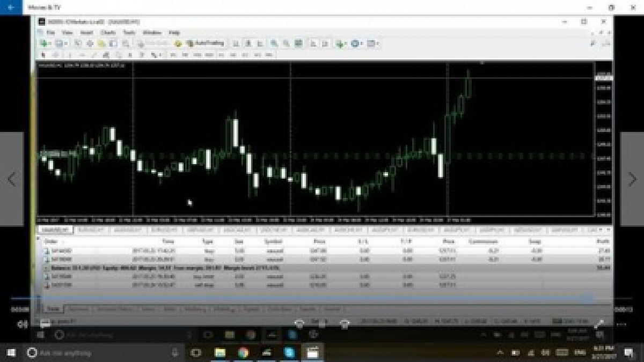Click the New Order toolbar button
The image size is (644, 362).
153,43
